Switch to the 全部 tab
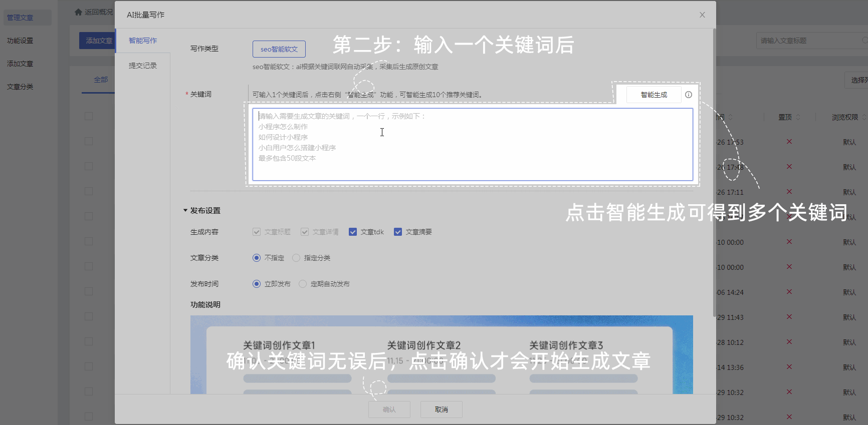 click(x=100, y=80)
